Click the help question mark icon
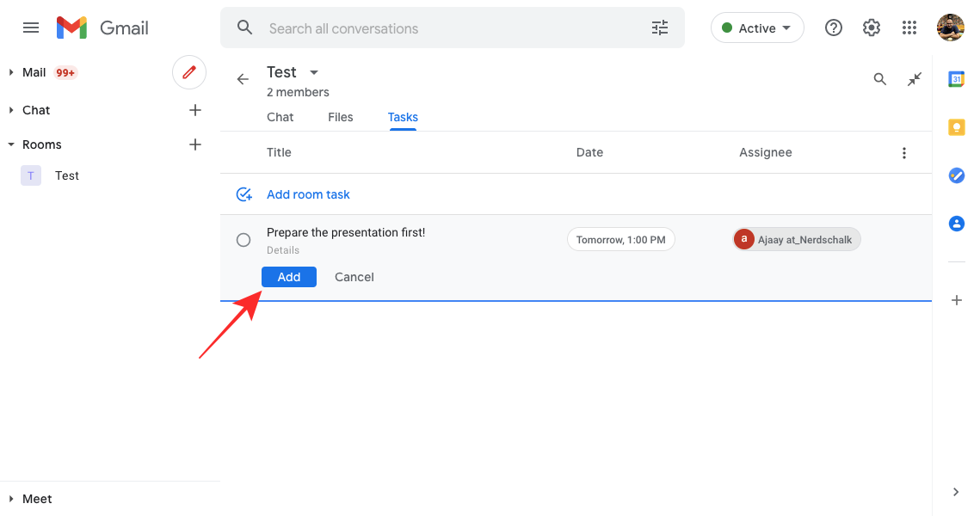Viewport: 980px width, 516px height. coord(833,28)
